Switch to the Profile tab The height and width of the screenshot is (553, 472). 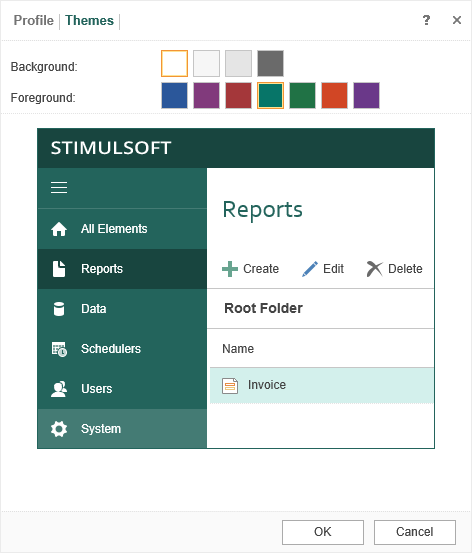tap(34, 20)
